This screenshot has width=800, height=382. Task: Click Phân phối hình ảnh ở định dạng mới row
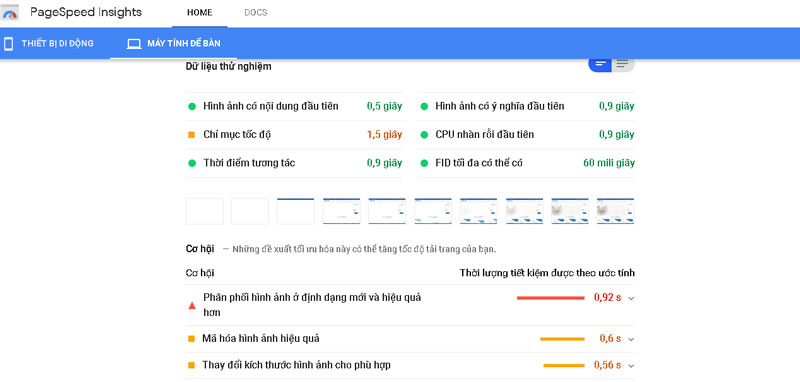[x=410, y=305]
